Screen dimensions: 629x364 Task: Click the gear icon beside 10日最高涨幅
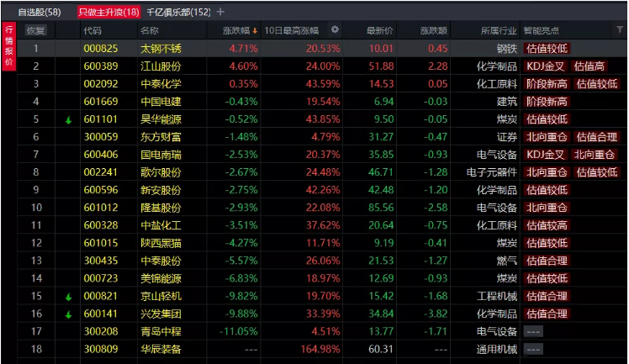tap(336, 30)
